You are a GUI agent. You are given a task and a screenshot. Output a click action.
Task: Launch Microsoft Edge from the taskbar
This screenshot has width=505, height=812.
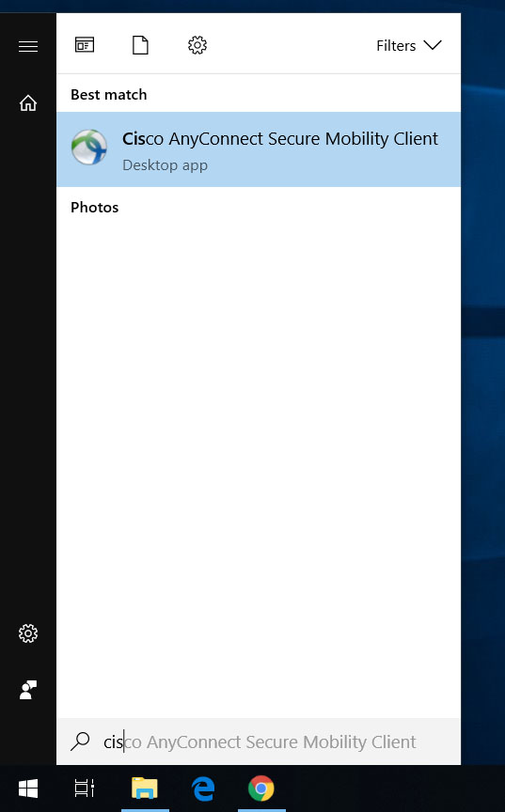pyautogui.click(x=203, y=789)
